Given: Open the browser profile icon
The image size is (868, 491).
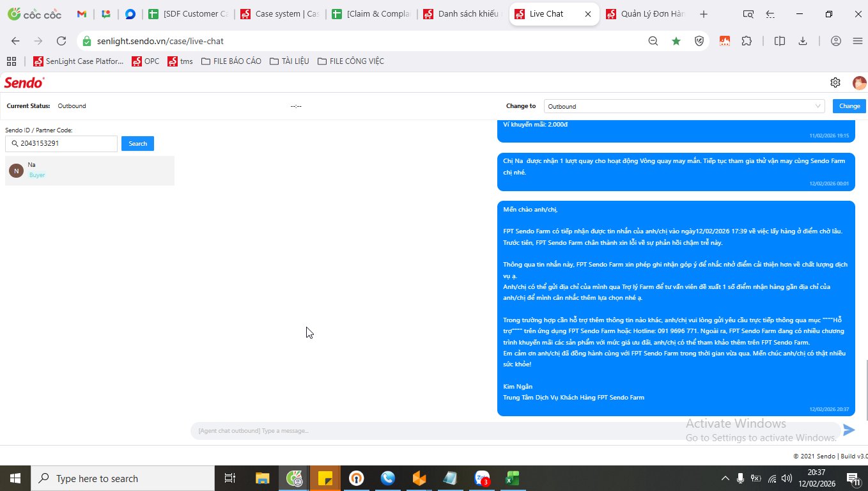Looking at the screenshot, I should point(836,41).
